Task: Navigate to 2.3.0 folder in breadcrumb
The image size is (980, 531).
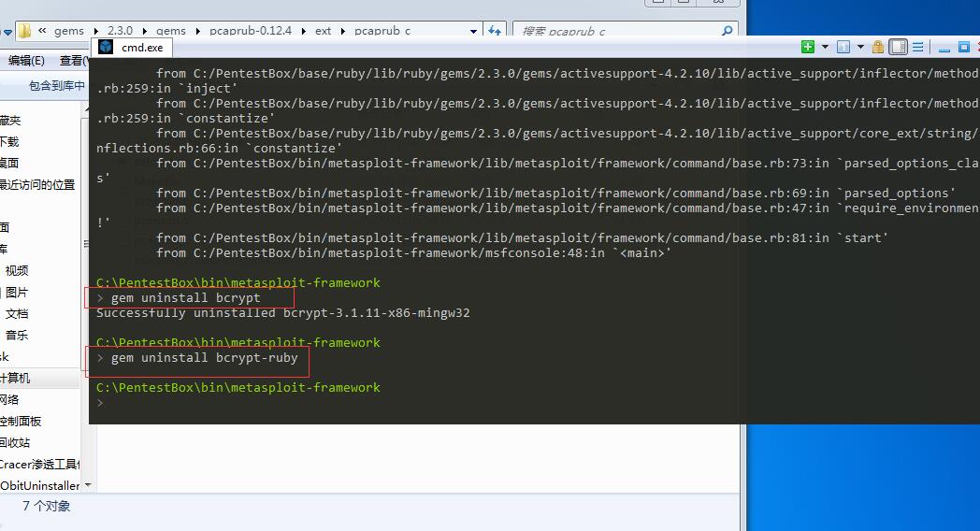Action: click(121, 31)
